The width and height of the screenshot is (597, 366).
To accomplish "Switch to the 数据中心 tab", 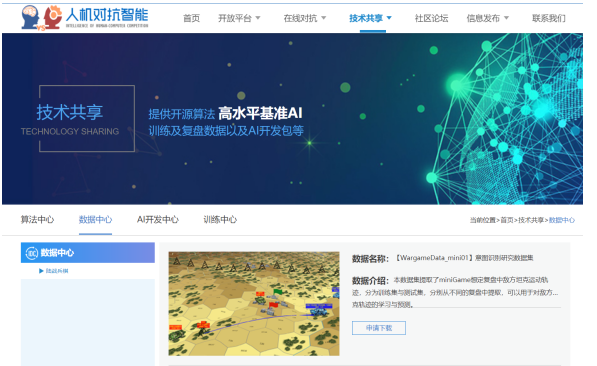I will pos(95,219).
